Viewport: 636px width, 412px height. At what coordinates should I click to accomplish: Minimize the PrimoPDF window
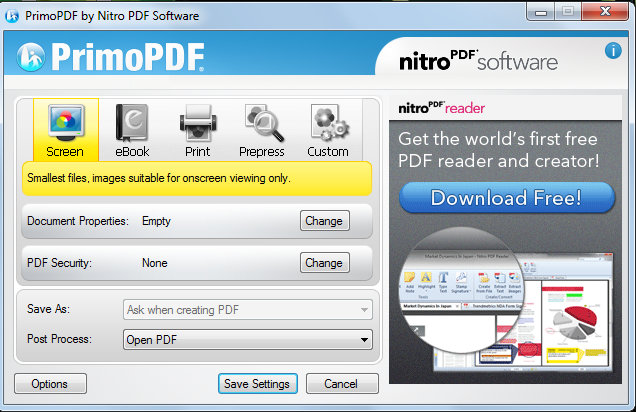(540, 12)
